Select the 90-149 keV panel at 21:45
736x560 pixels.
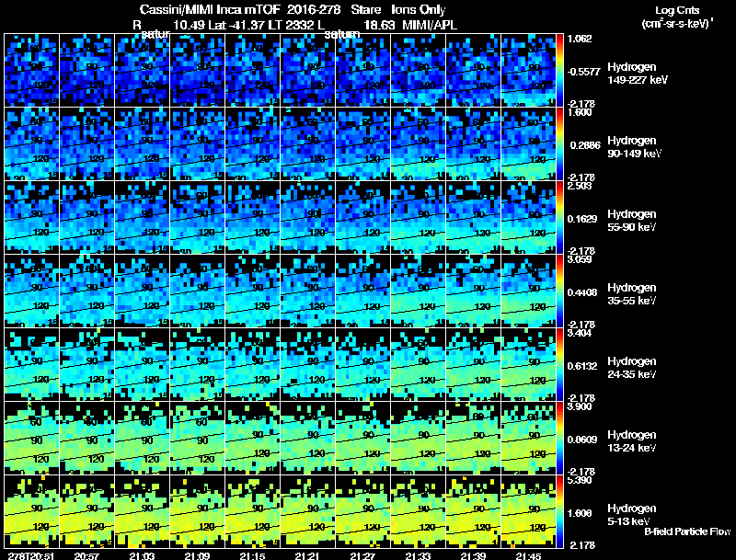pyautogui.click(x=528, y=144)
